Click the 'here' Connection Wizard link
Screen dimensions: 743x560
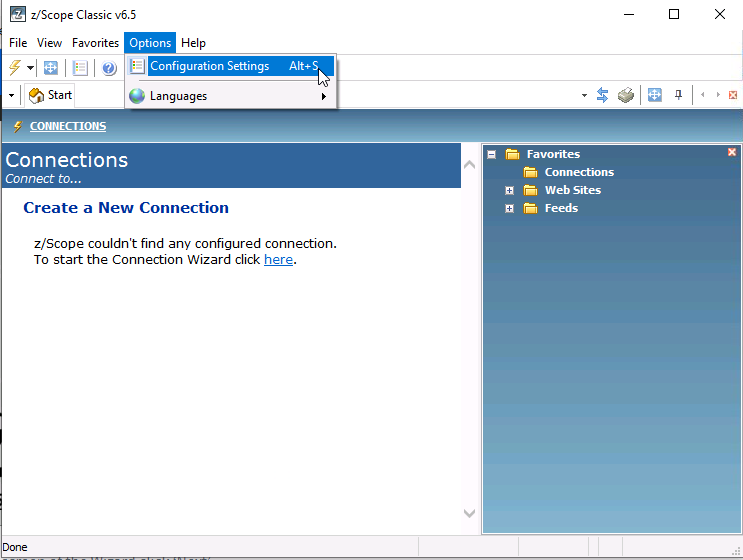click(278, 260)
